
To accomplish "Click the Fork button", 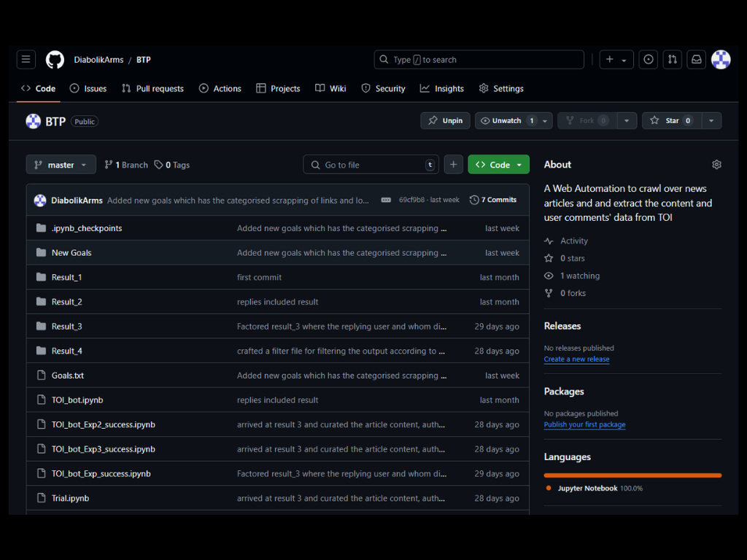I will [x=587, y=120].
